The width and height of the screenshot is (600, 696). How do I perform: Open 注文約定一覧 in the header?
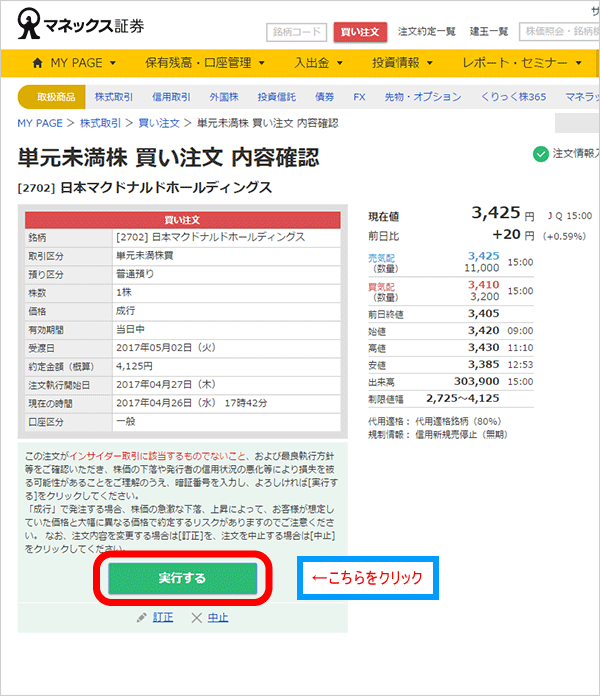[x=426, y=32]
